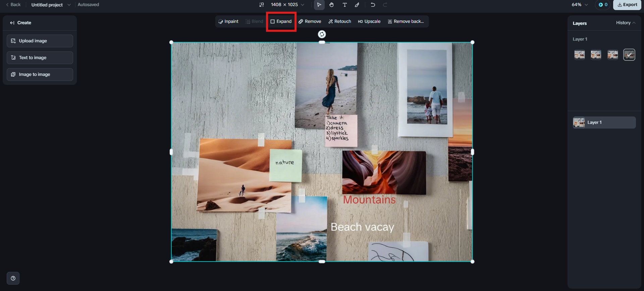Open the help question mark button
The width and height of the screenshot is (644, 291).
pos(13,278)
